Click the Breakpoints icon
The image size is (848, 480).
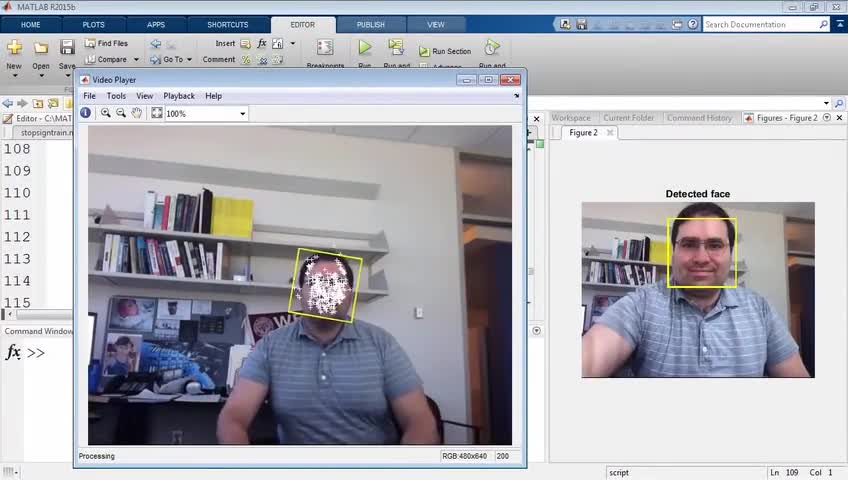tap(325, 48)
